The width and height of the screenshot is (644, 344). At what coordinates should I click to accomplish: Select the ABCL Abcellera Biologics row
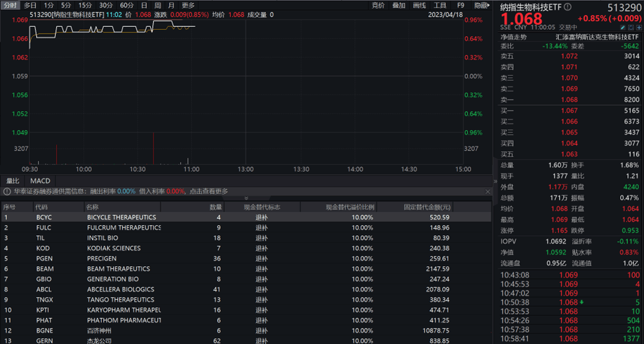(x=246, y=289)
